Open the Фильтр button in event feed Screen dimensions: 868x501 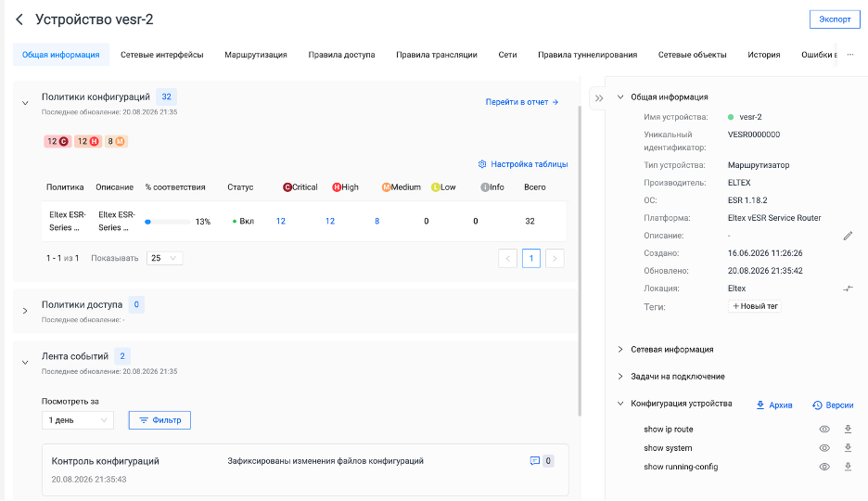pos(160,420)
